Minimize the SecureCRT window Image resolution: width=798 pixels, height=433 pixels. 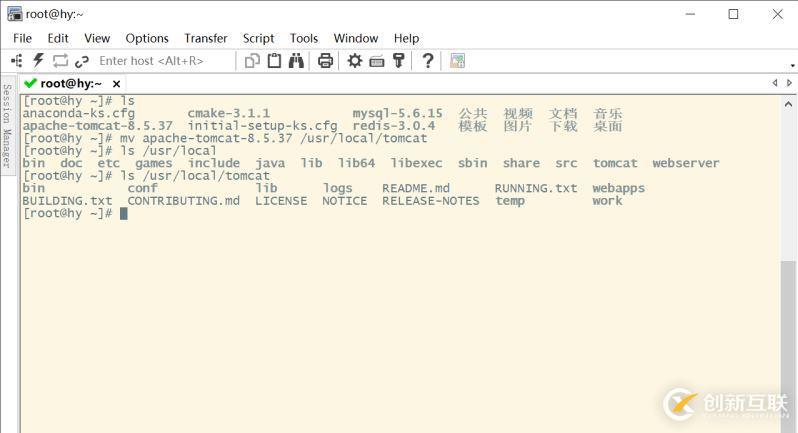(690, 14)
